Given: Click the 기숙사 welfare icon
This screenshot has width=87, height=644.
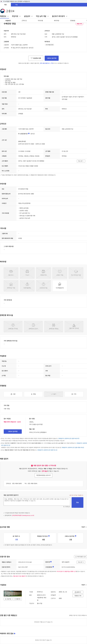Looking at the screenshot, I should point(27,273).
